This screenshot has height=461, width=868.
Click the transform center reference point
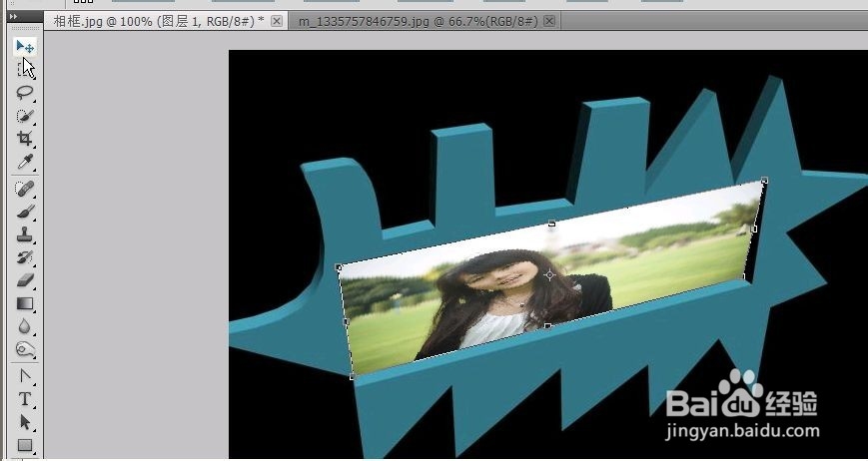pyautogui.click(x=549, y=274)
